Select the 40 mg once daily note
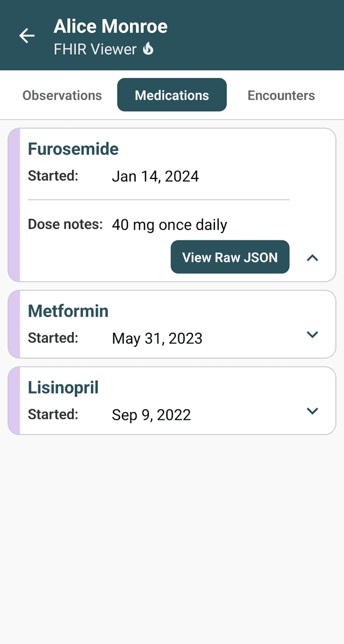 pyautogui.click(x=169, y=225)
